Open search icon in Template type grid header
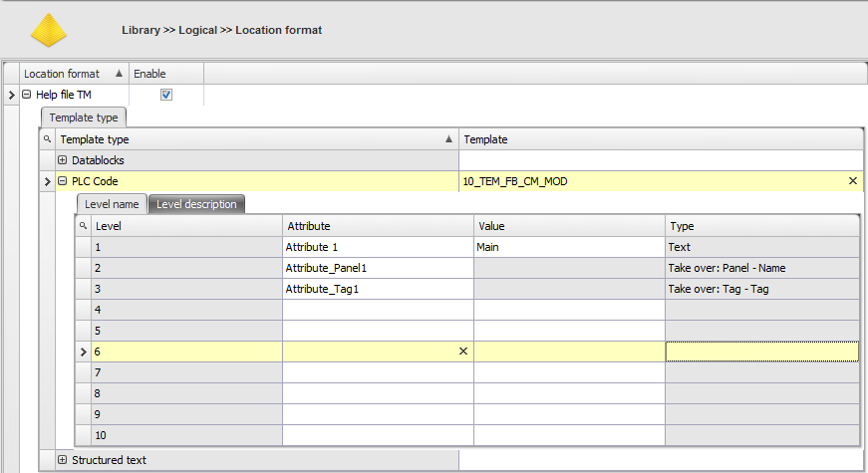Image resolution: width=868 pixels, height=473 pixels. click(47, 138)
